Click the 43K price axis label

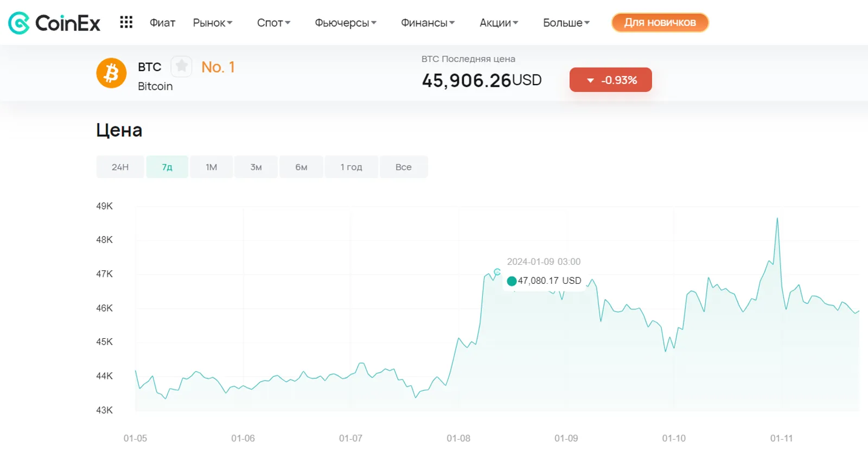[105, 410]
